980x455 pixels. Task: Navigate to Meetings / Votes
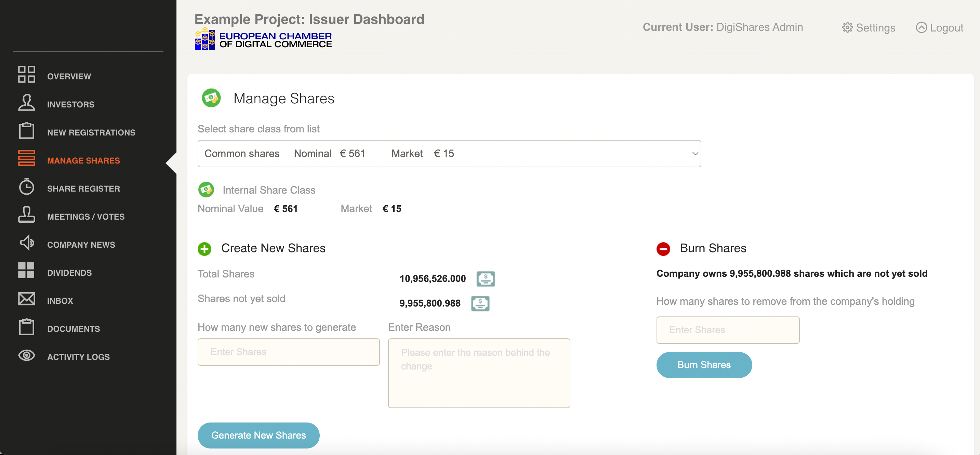(85, 217)
